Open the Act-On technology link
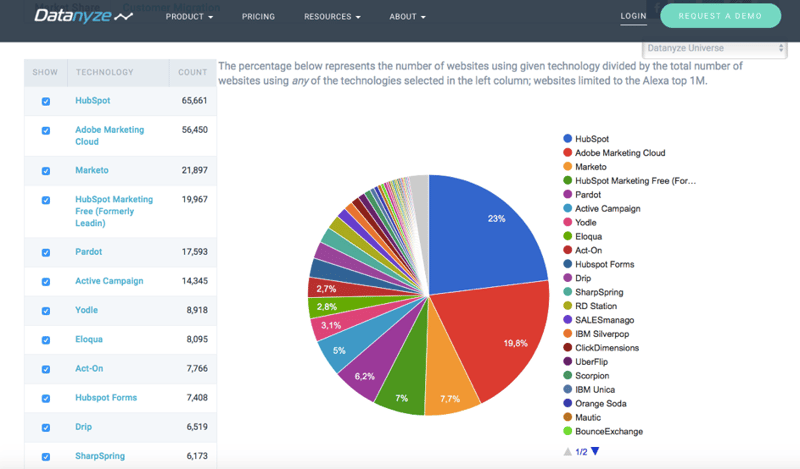800x469 pixels. [89, 368]
